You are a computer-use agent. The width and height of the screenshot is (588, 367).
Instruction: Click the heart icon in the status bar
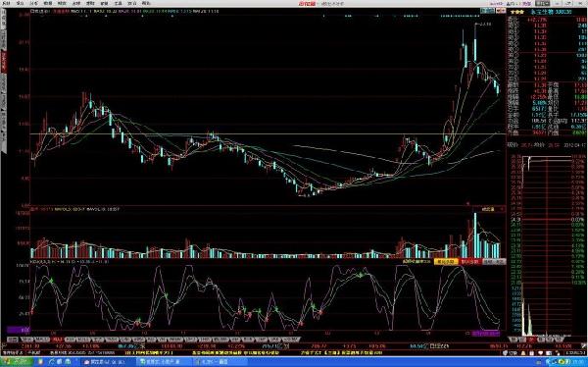click(540, 353)
